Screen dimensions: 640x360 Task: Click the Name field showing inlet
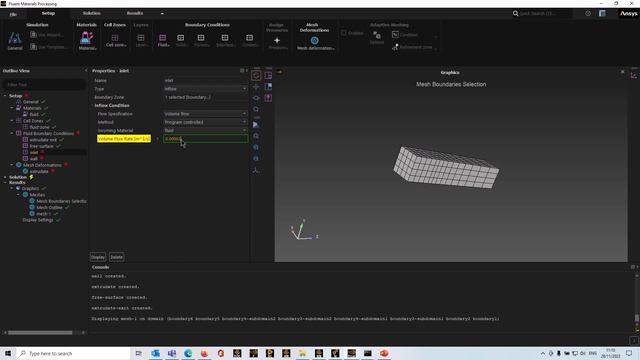pyautogui.click(x=205, y=80)
